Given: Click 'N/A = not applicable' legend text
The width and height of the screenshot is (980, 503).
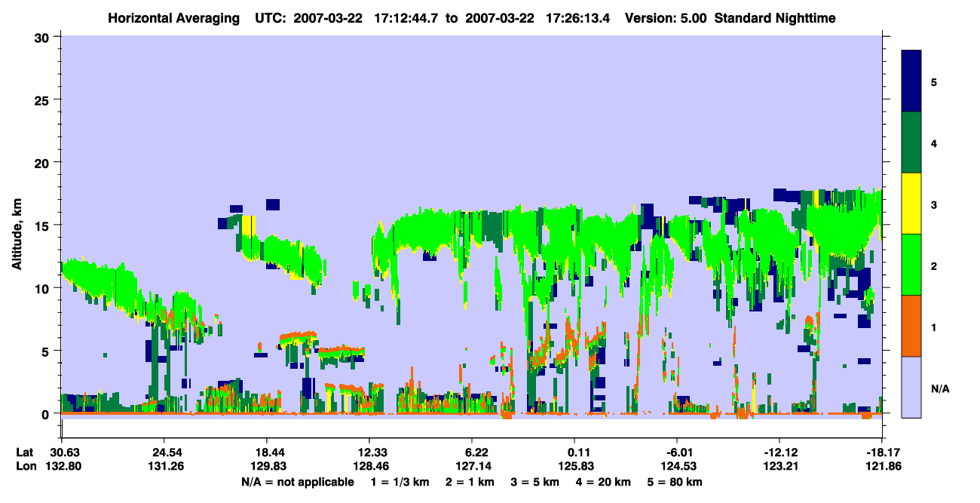Looking at the screenshot, I should tap(297, 482).
